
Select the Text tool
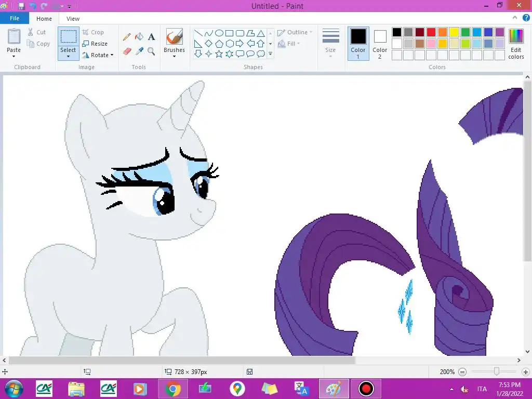click(151, 37)
